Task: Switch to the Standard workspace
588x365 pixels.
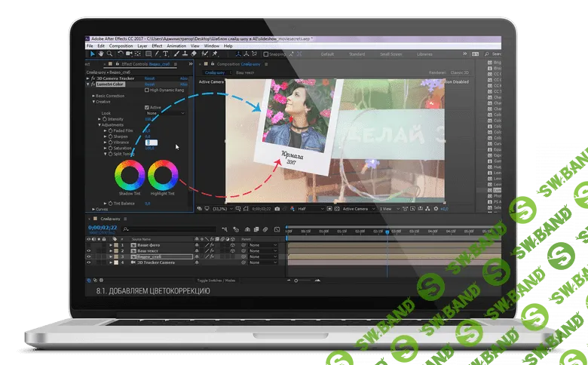Action: pos(357,54)
